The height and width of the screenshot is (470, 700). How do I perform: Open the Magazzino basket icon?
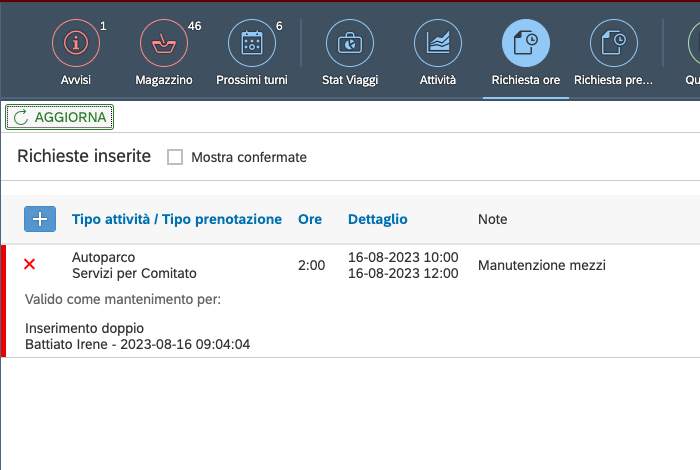[164, 43]
